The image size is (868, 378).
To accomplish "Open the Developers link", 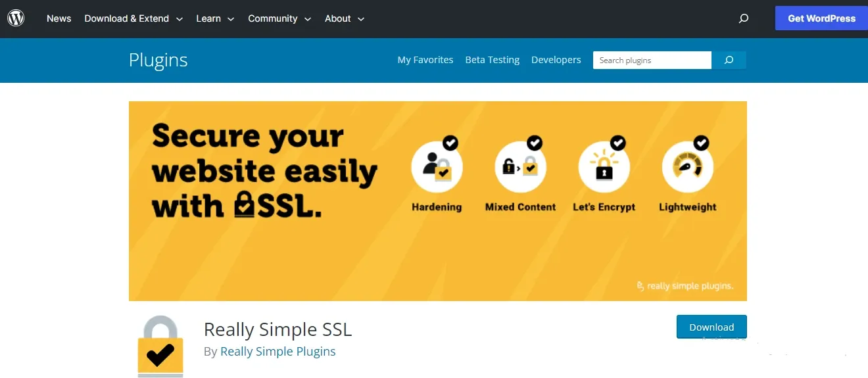I will coord(556,60).
